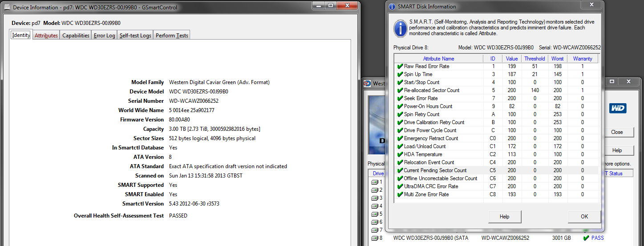Click the Re-allocated Sector Count checkmark icon
Screen dimensions: 644x246
click(400, 90)
